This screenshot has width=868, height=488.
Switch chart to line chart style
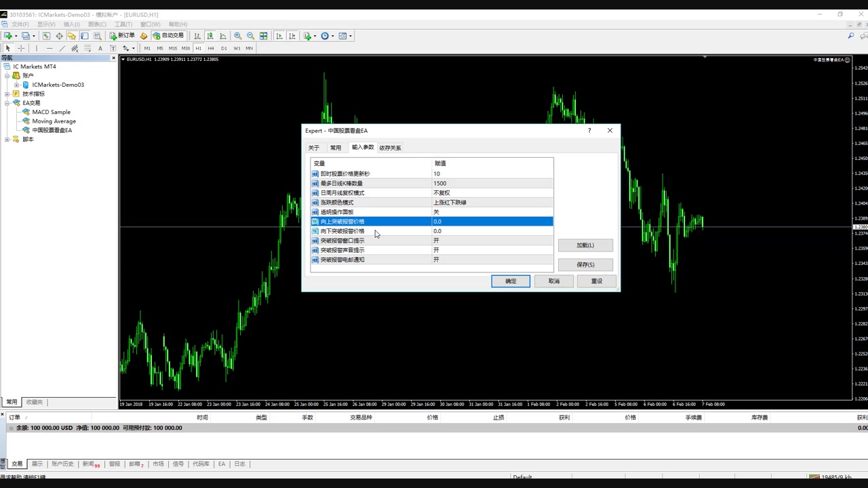[223, 36]
